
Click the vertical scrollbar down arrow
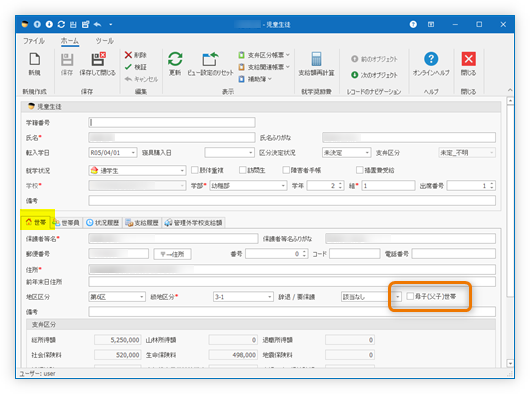pos(510,363)
